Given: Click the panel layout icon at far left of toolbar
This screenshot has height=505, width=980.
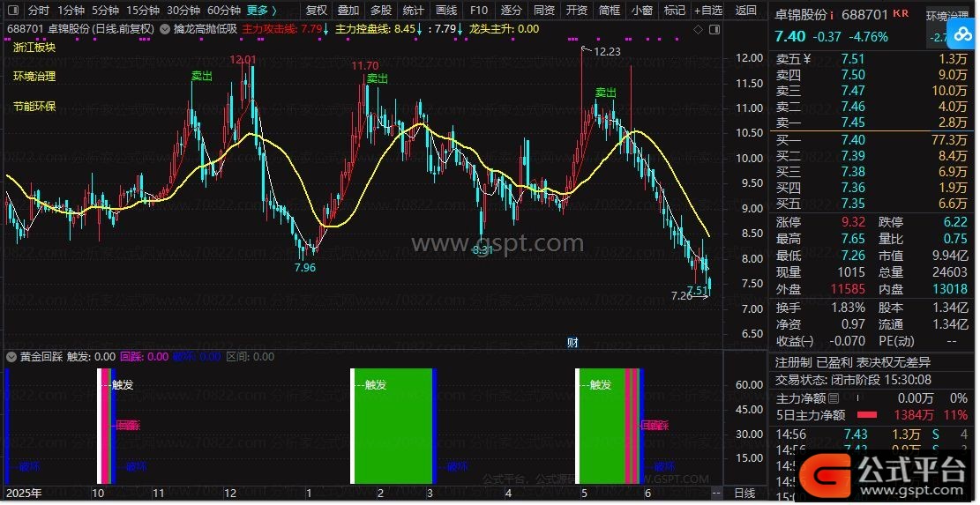Looking at the screenshot, I should 13,11.
